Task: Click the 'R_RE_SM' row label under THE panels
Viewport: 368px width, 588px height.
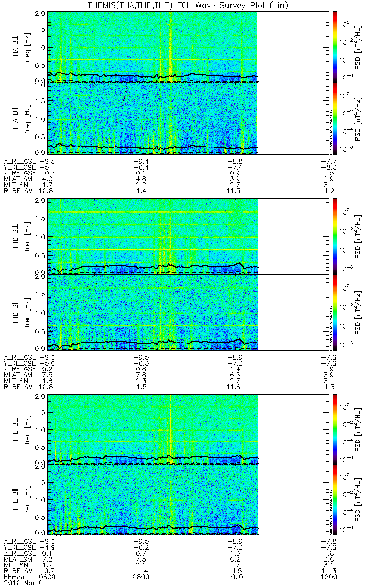Action: click(18, 571)
